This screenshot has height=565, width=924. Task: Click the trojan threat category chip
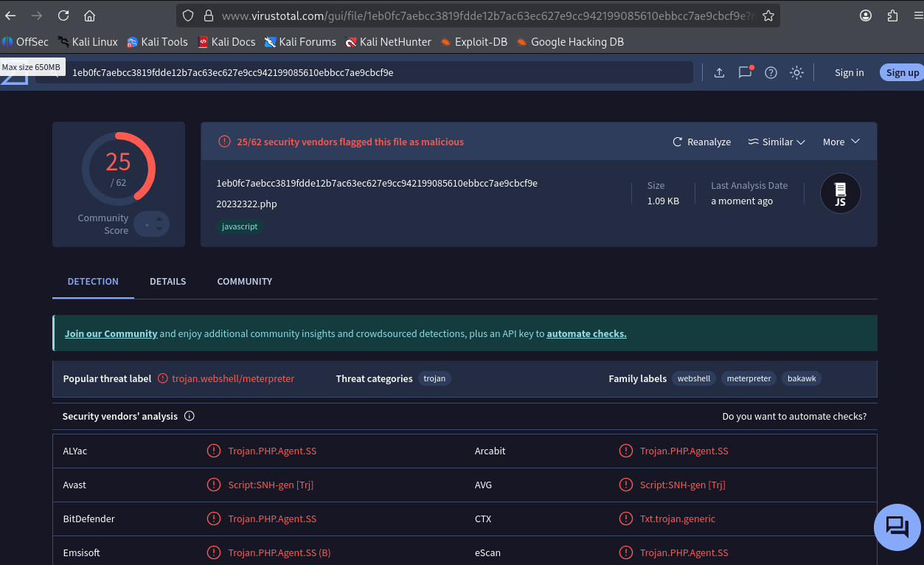434,378
